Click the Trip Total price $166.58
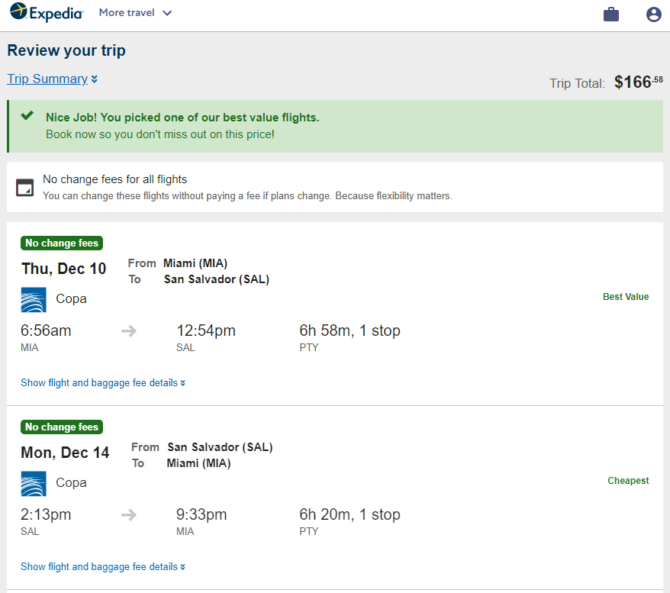Image resolution: width=670 pixels, height=593 pixels. point(638,82)
